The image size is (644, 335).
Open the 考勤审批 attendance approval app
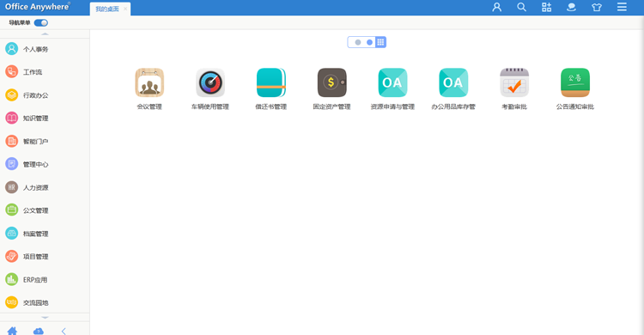pyautogui.click(x=514, y=82)
